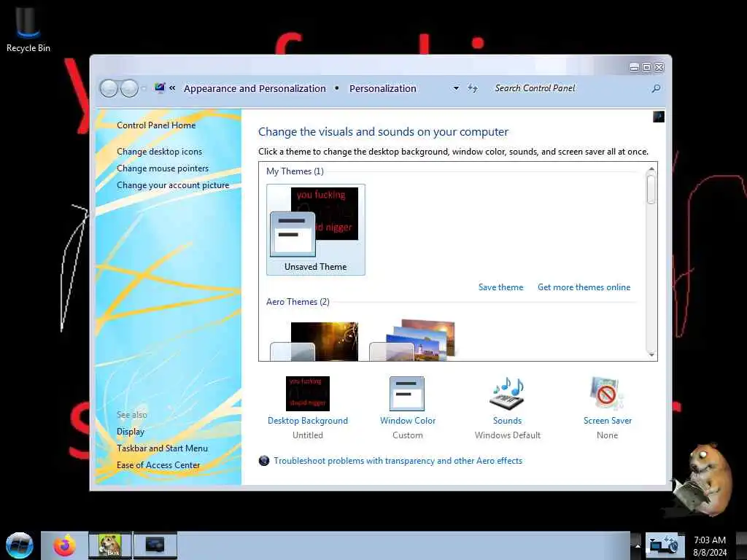Screen dimensions: 747x560
Task: Click the globe icon beside Troubleshoot link
Action: [x=264, y=461]
